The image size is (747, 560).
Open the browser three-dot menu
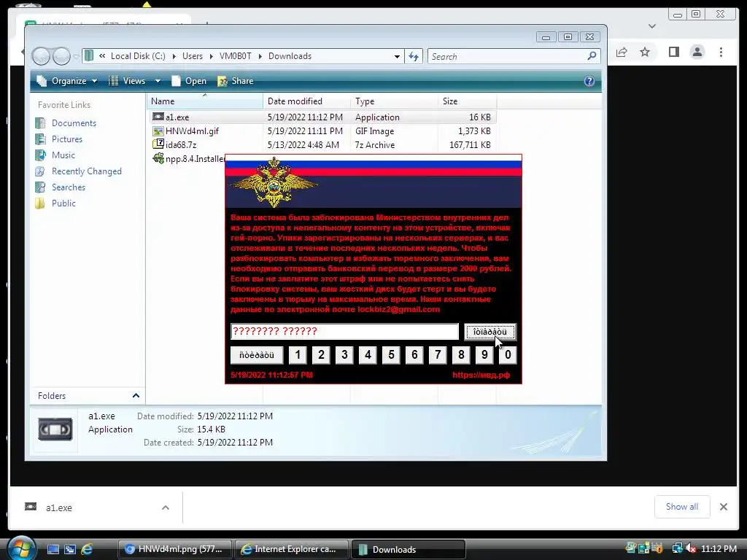pos(721,52)
